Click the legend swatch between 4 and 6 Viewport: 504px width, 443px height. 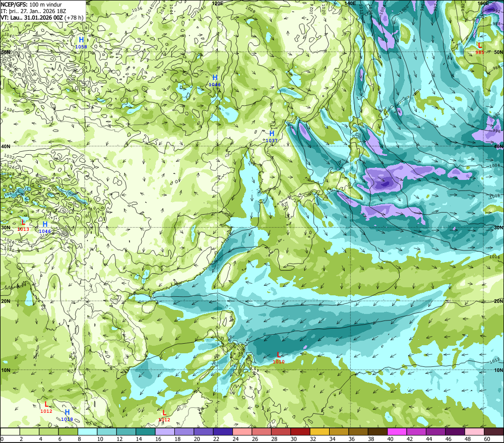click(49, 431)
